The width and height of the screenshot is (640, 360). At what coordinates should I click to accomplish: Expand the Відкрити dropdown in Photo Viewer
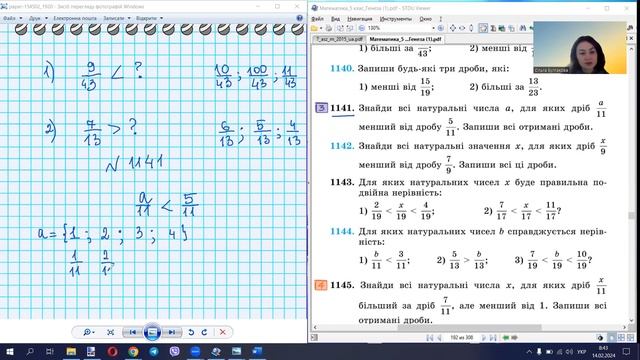tap(149, 18)
